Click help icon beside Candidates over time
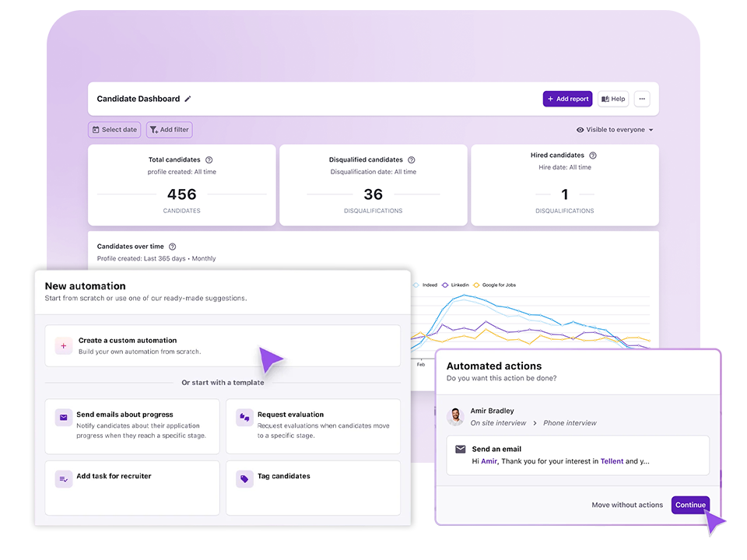 [x=173, y=247]
